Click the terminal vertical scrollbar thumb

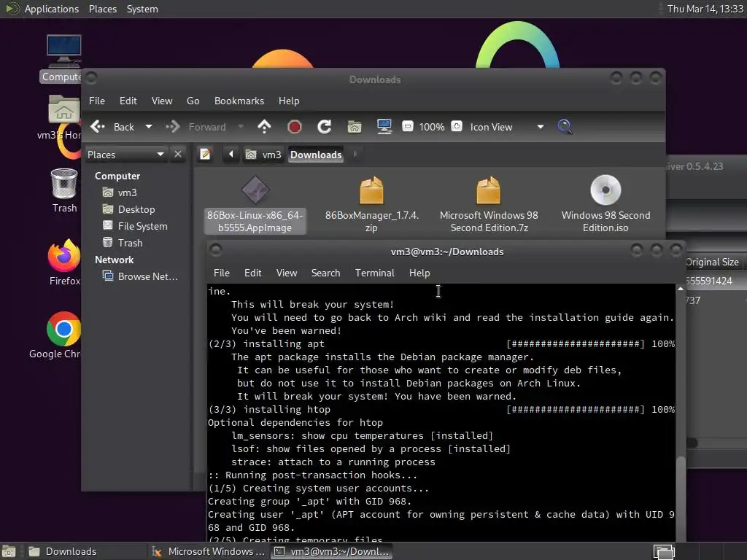click(681, 498)
